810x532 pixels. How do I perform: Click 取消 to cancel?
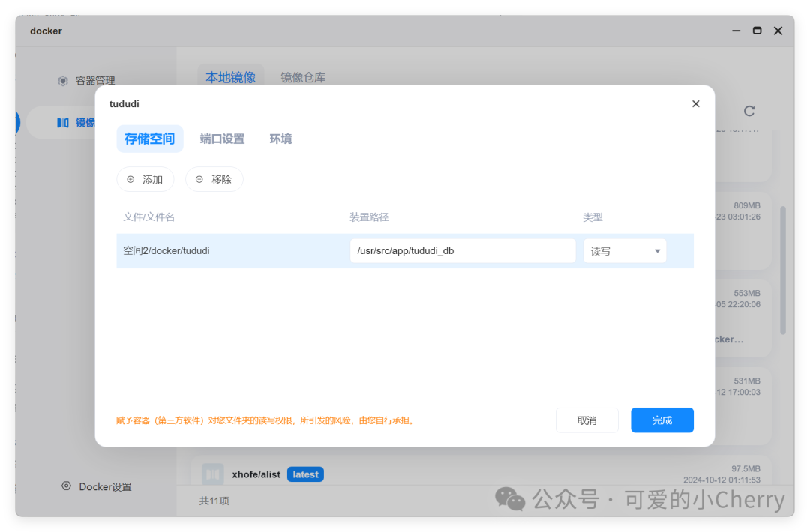[586, 420]
